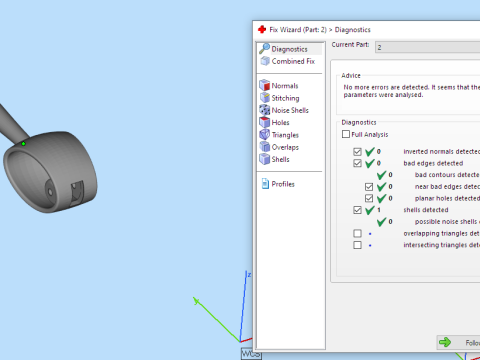Screen dimensions: 480x360
Task: Click the WCS label at axis origin
Action: [251, 354]
